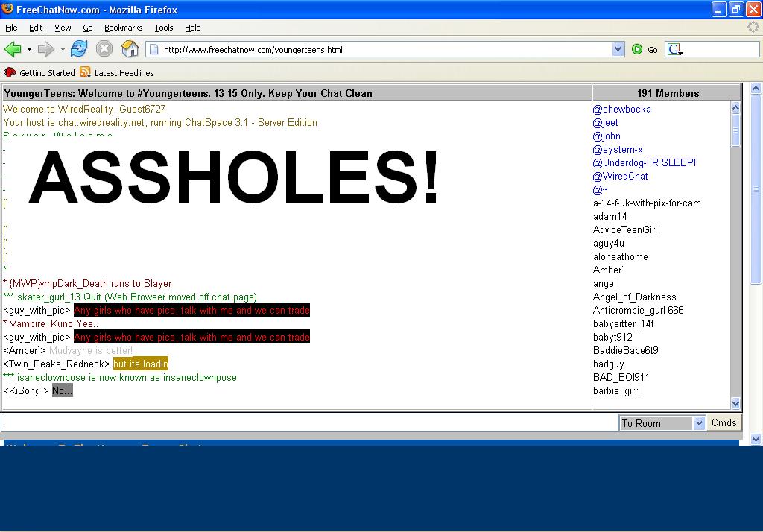Select member @chewbocka in the list
Viewport: 763px width, 532px height.
pyautogui.click(x=622, y=109)
